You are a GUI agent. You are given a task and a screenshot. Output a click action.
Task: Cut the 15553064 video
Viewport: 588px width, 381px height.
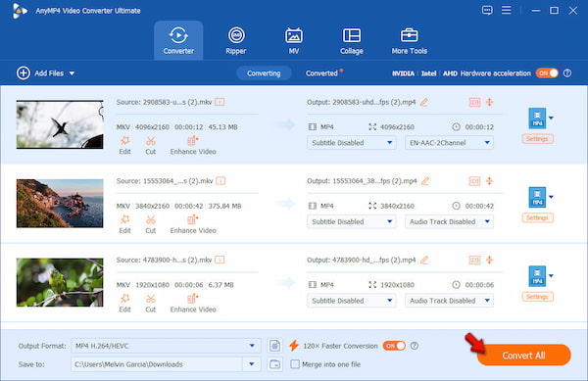click(x=150, y=224)
